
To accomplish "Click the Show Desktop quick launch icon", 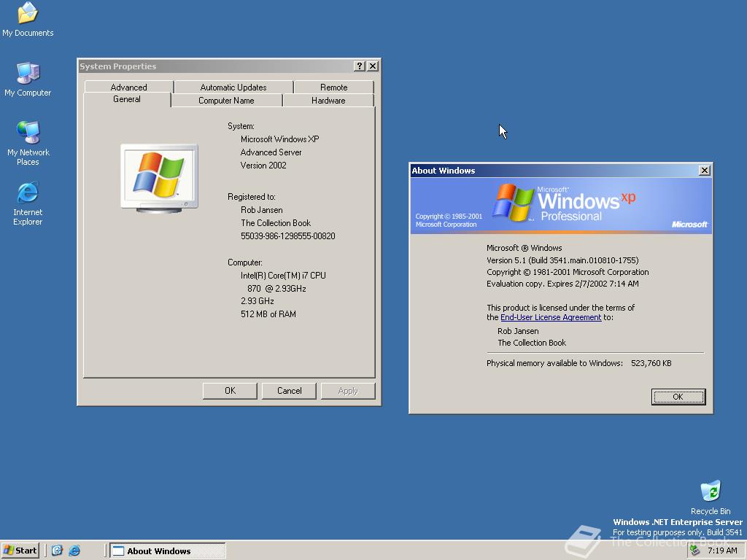I will 57,551.
